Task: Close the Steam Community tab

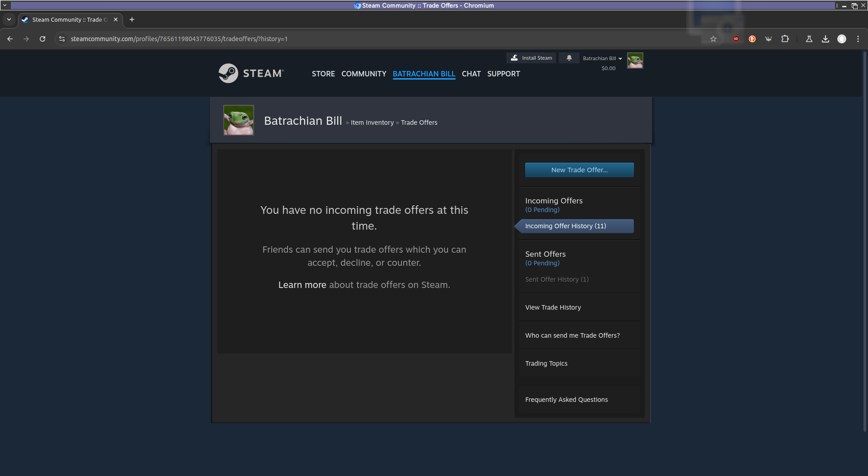Action: (116, 19)
